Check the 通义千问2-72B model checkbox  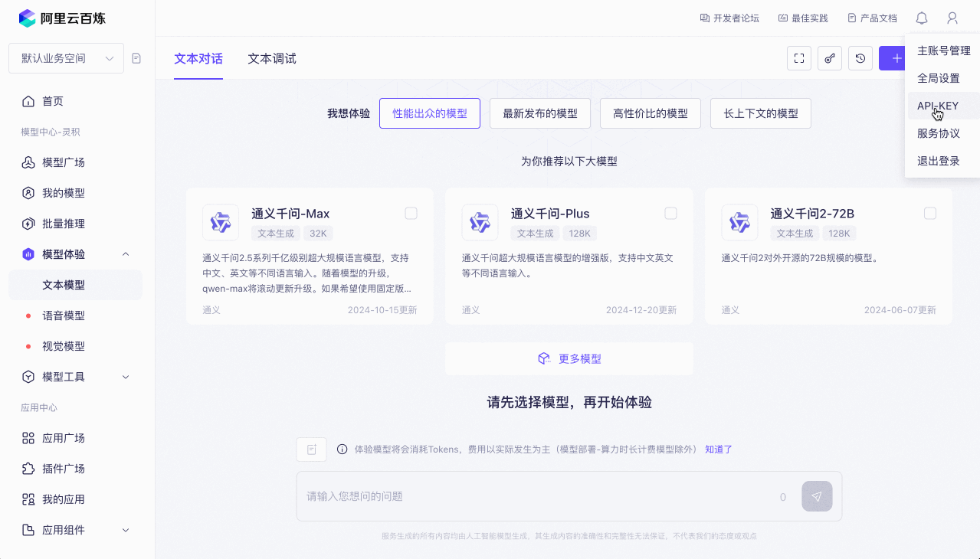(930, 214)
